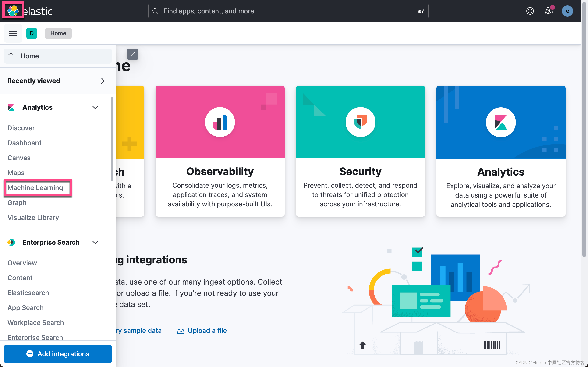Click the Elastic logo icon

(13, 11)
